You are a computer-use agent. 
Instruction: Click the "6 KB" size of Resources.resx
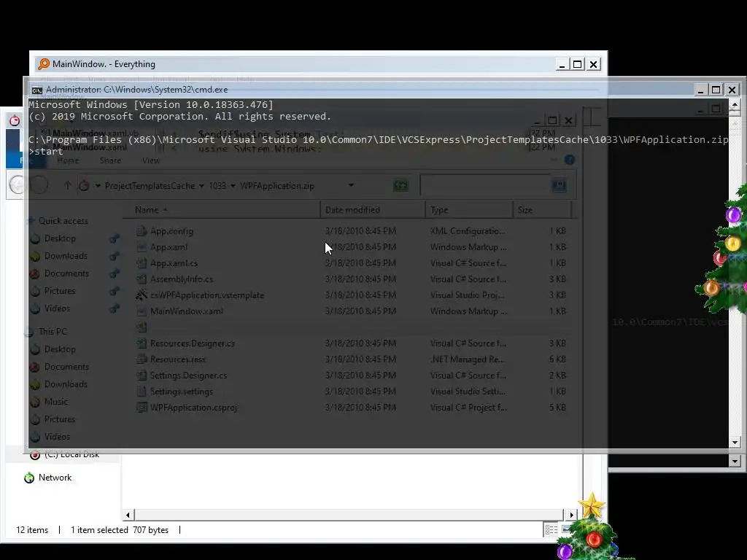click(x=557, y=359)
